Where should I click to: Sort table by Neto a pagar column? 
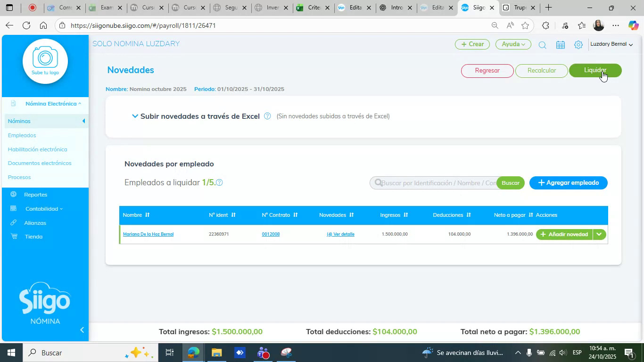(x=530, y=215)
